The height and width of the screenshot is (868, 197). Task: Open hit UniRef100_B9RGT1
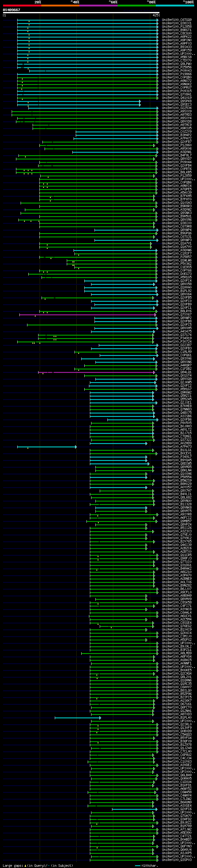tap(177, 30)
